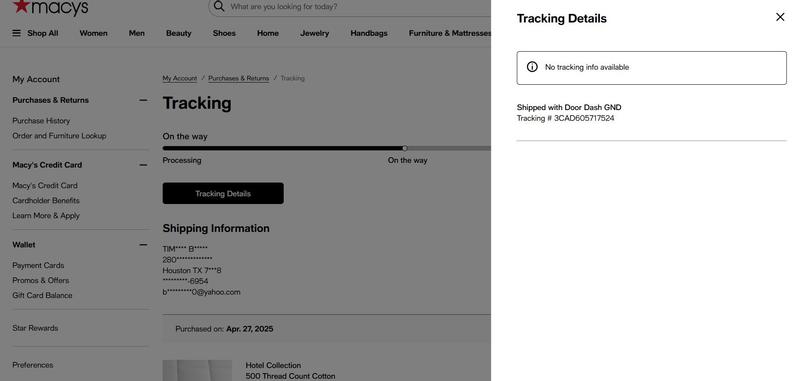
Task: Click the My Account sidebar heading
Action: pos(36,79)
